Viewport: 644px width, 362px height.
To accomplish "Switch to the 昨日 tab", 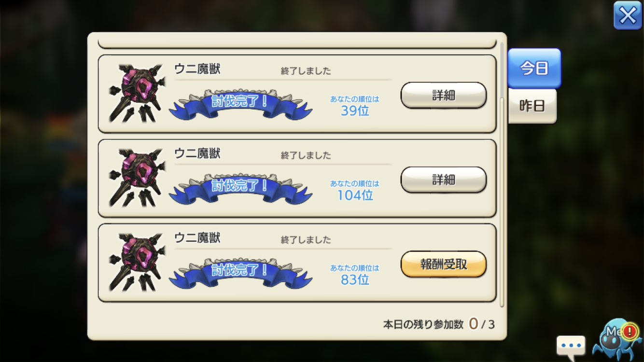I will [x=532, y=106].
